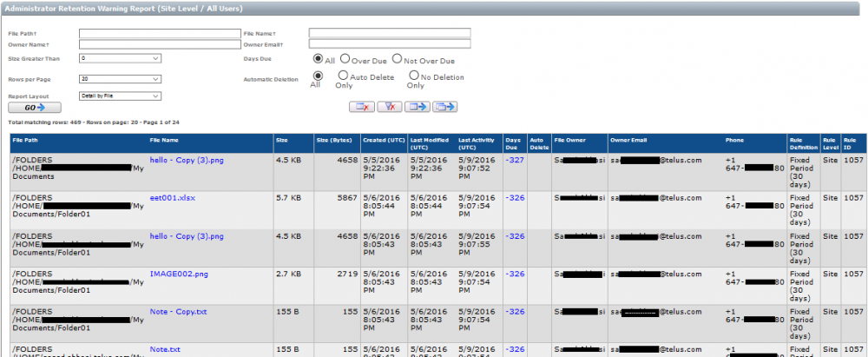
Task: Select the Not Over Due radio option
Action: coord(398,60)
